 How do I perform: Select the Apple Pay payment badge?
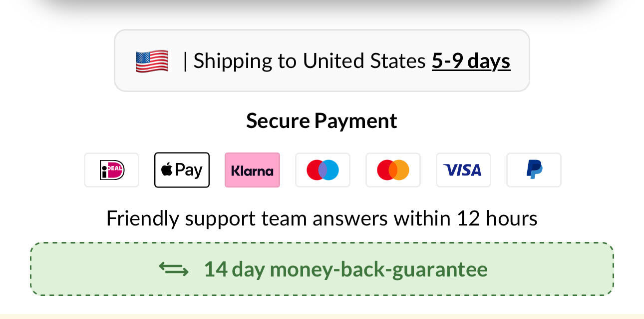click(182, 170)
